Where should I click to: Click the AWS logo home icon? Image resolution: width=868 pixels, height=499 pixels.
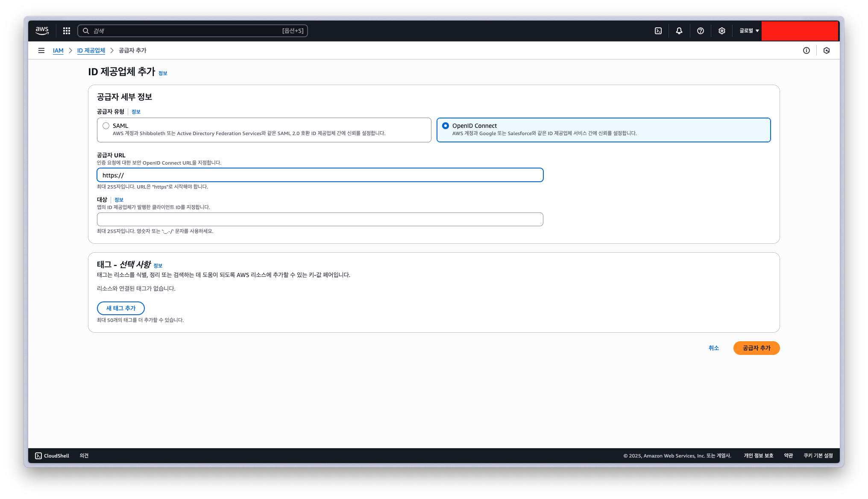click(x=42, y=31)
